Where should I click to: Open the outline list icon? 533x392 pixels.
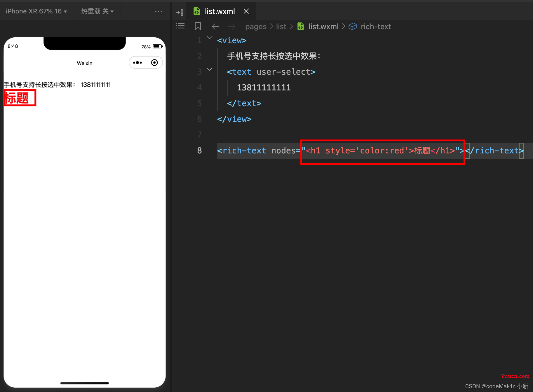point(180,27)
